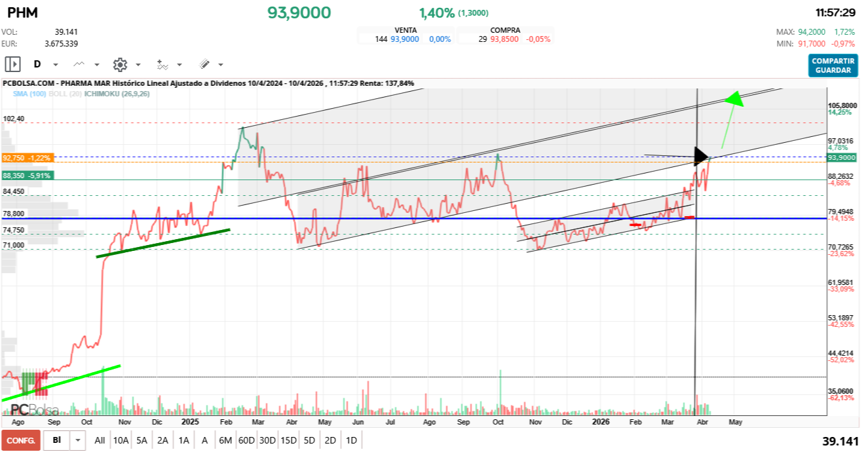This screenshot has height=454, width=868.
Task: Toggle the side panel icon in the toolbar
Action: click(12, 64)
